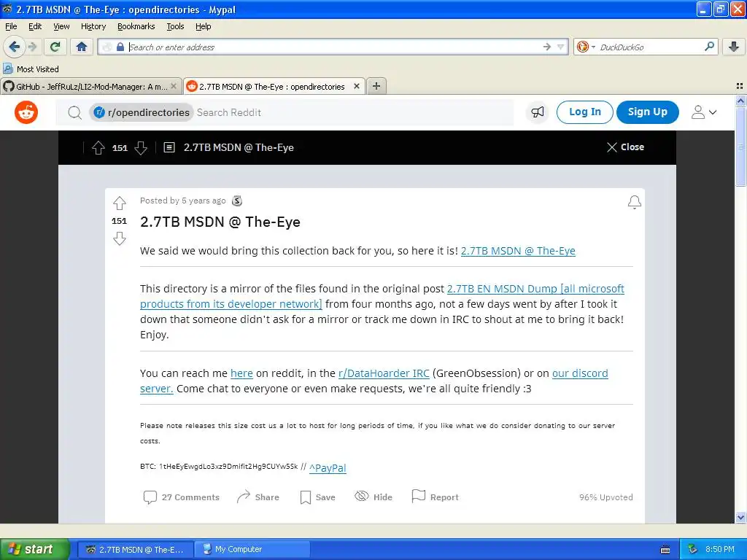Click the page scrollbar down arrow
Screen dimensions: 747x560
coord(740,517)
